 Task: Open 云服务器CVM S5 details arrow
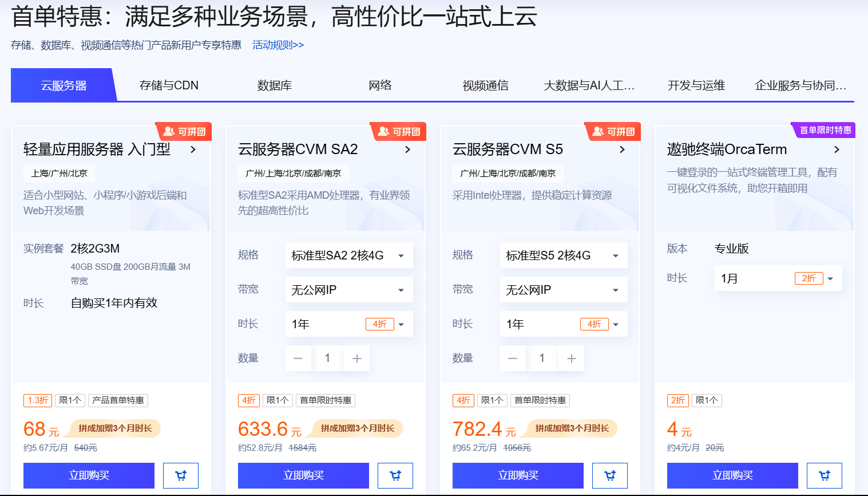pos(623,149)
